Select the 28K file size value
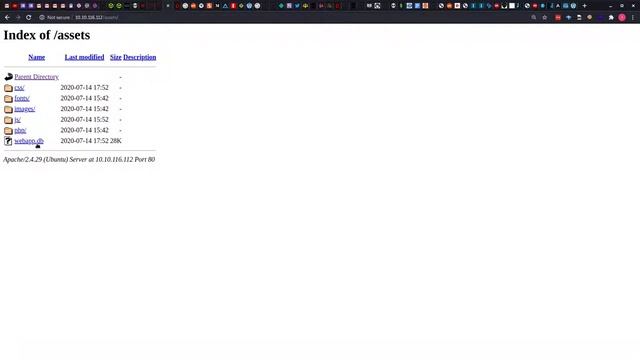Image resolution: width=640 pixels, height=360 pixels. coord(116,141)
